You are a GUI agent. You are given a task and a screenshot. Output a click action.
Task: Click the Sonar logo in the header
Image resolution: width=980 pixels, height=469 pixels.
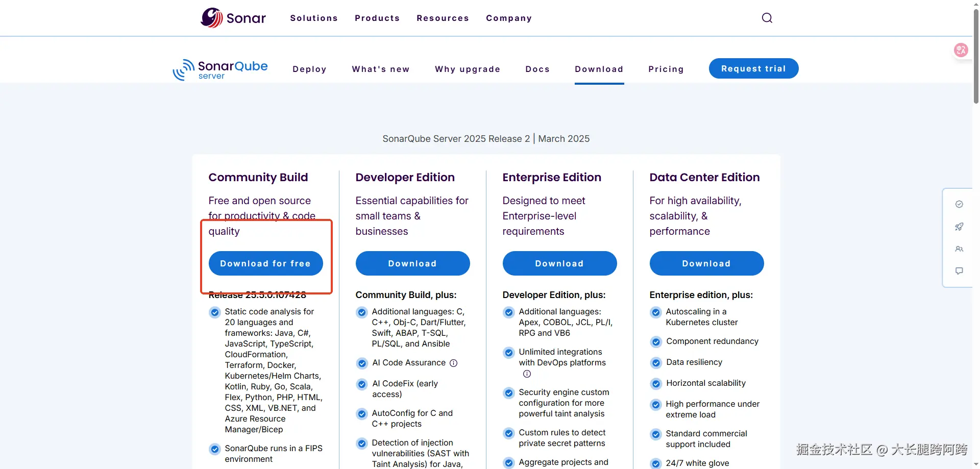coord(233,18)
